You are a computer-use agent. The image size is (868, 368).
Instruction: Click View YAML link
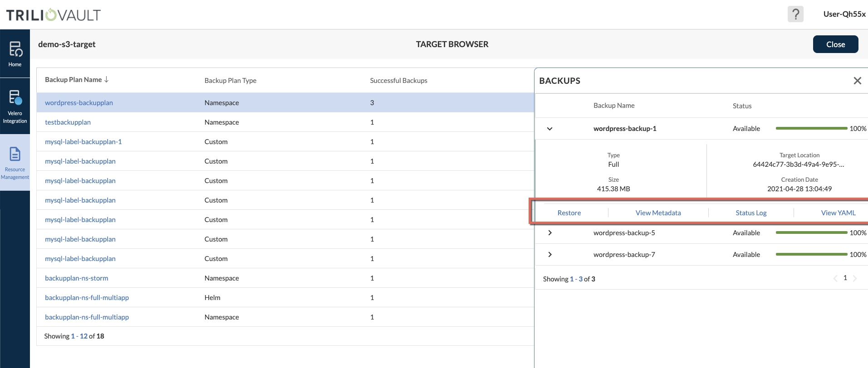(x=838, y=213)
